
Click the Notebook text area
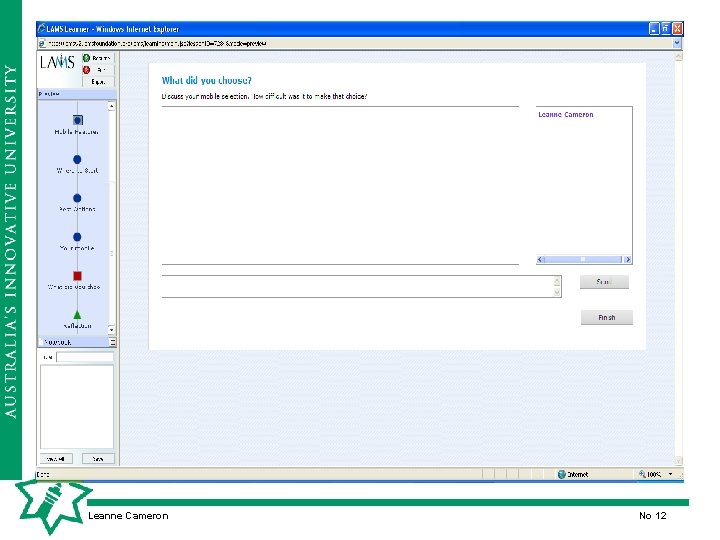coord(77,407)
